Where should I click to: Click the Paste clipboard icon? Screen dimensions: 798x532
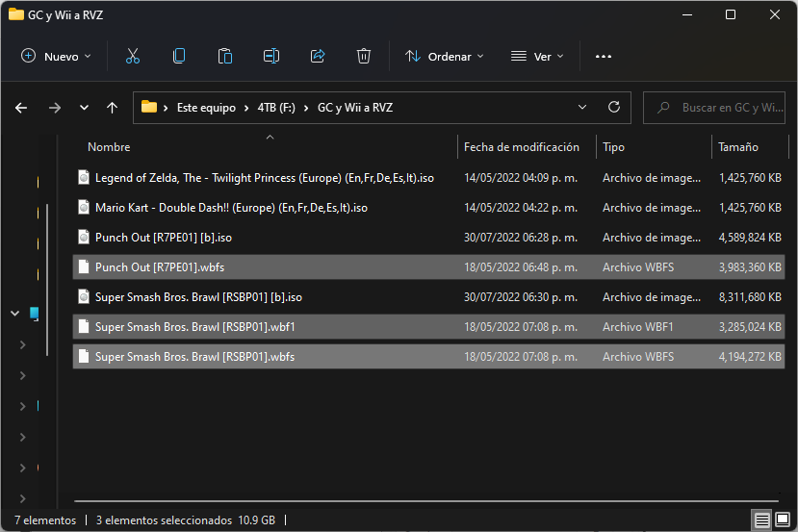pos(225,56)
